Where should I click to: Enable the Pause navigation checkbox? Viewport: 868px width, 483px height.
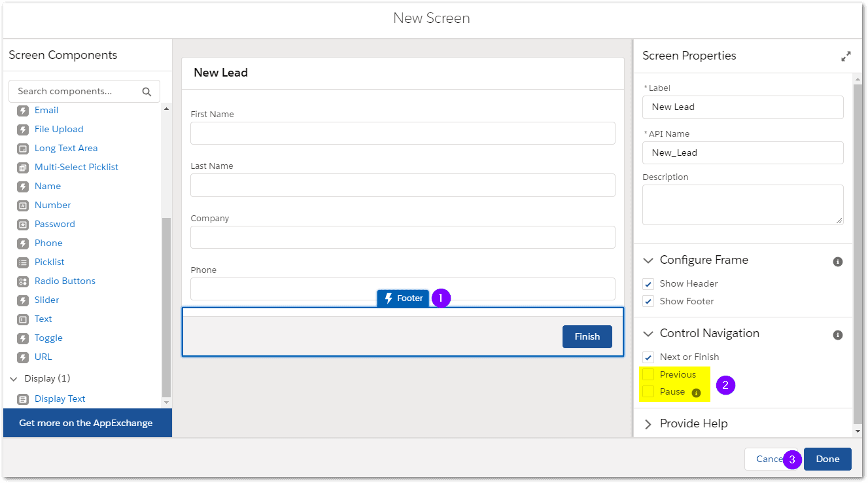(x=648, y=391)
